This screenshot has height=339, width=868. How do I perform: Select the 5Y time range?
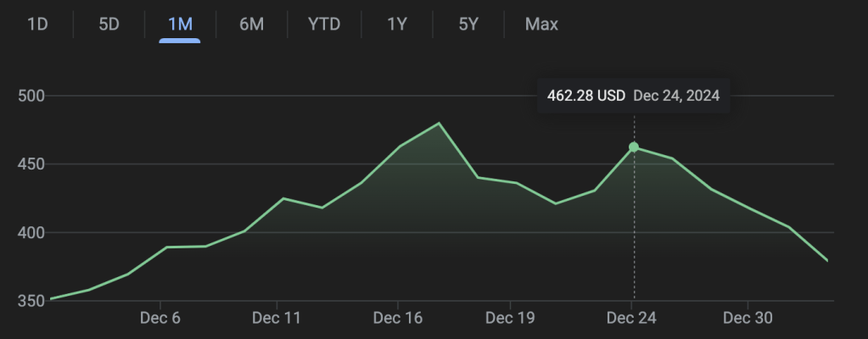tap(468, 24)
